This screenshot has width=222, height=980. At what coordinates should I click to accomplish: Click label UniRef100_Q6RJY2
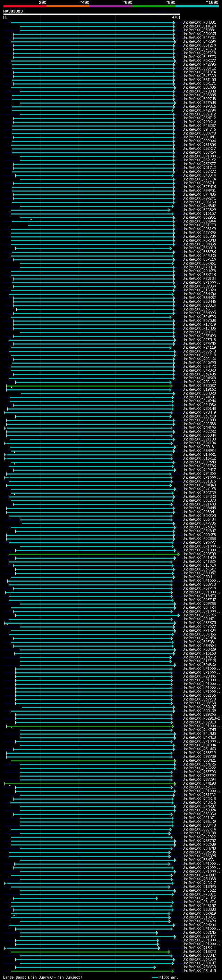[199, 160]
